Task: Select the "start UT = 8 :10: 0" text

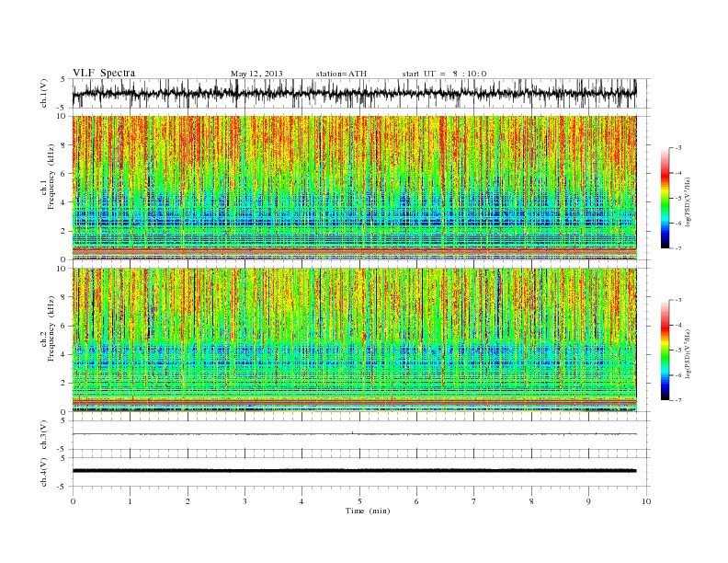Action: pos(444,74)
